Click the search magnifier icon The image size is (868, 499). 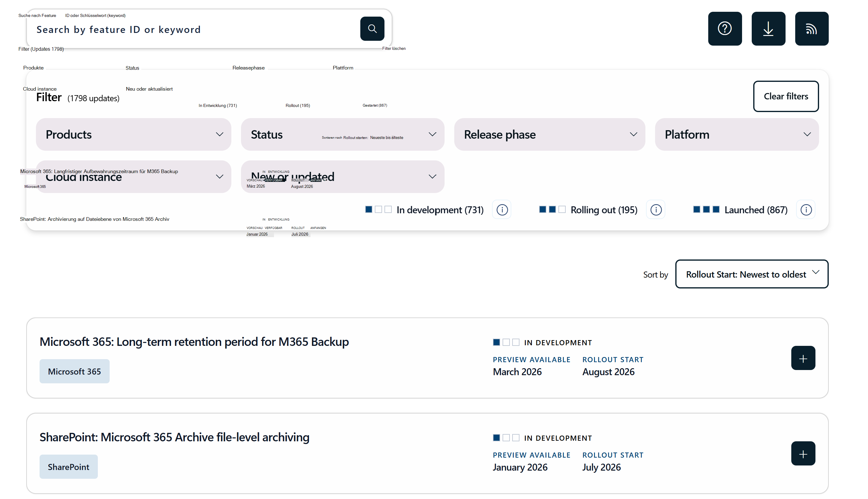click(x=372, y=29)
